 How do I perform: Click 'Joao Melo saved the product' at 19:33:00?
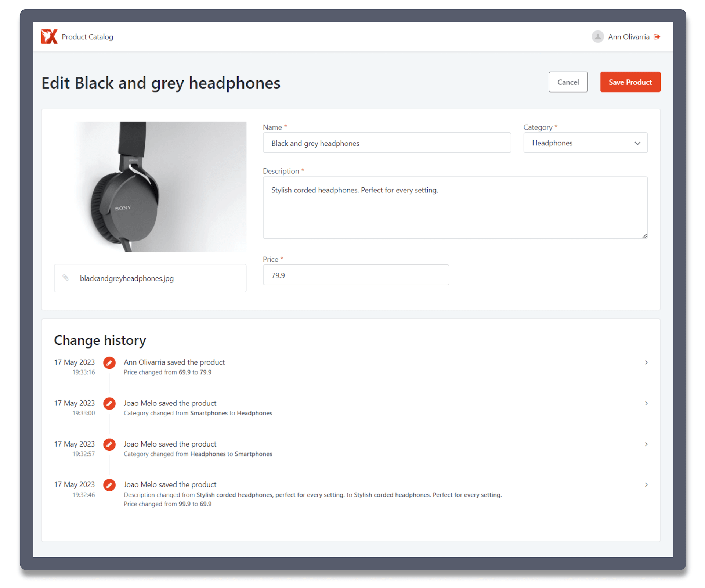pos(170,403)
